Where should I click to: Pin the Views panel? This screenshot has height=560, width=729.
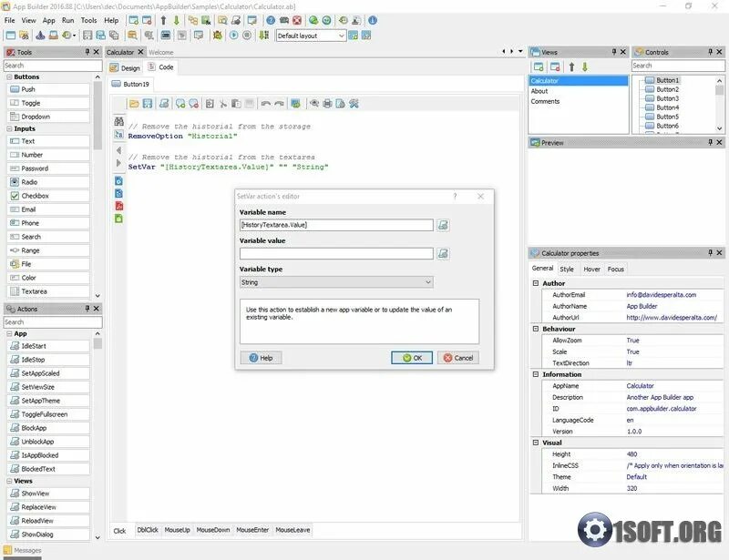click(613, 52)
